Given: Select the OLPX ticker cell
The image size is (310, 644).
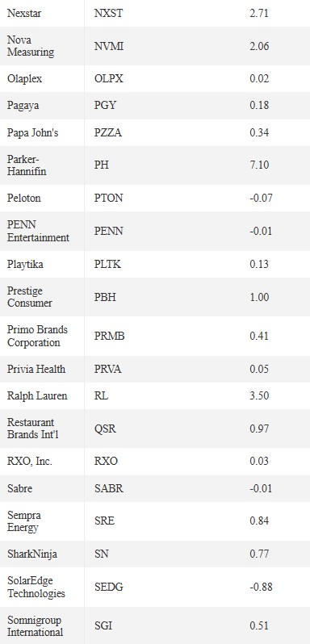Looking at the screenshot, I should pos(108,78).
